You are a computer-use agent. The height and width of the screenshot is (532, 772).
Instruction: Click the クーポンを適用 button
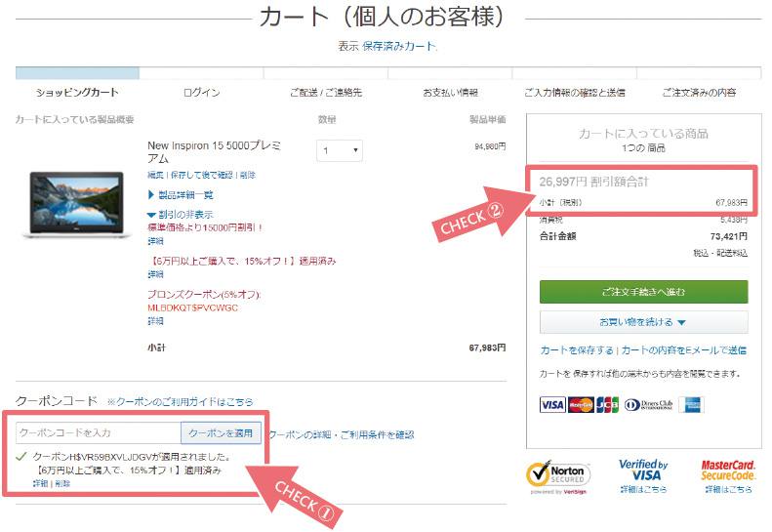tap(221, 433)
